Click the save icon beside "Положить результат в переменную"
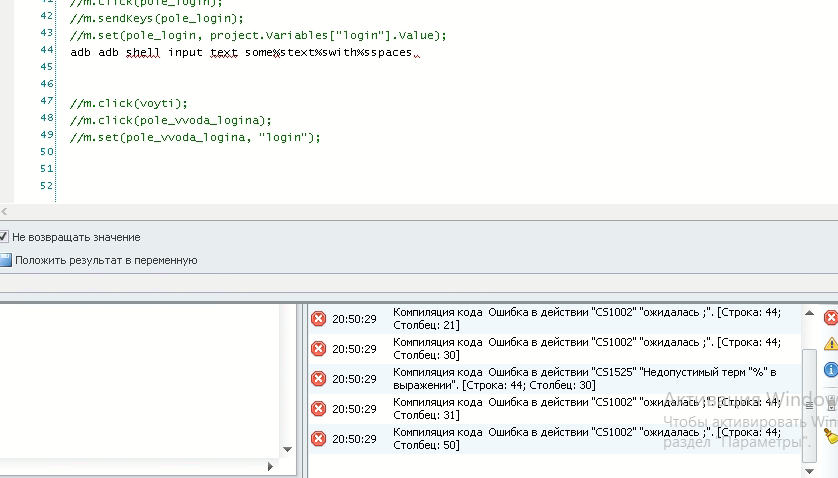Screen dimensions: 838x478 [5, 260]
